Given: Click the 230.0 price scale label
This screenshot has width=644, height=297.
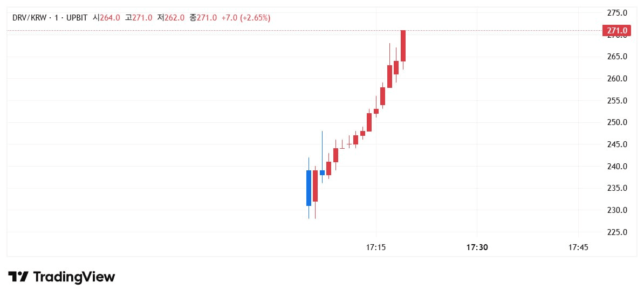Looking at the screenshot, I should [x=617, y=210].
